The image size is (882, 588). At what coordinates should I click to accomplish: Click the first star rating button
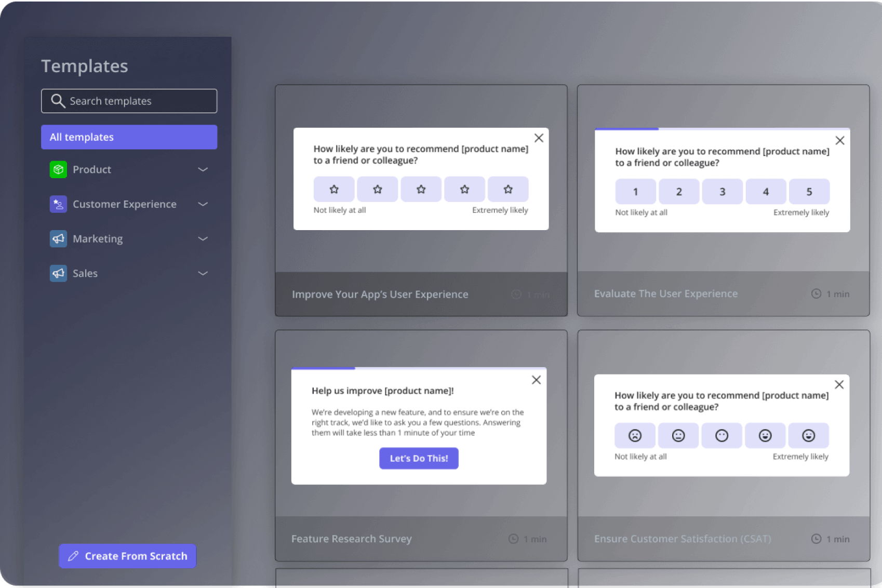coord(334,190)
